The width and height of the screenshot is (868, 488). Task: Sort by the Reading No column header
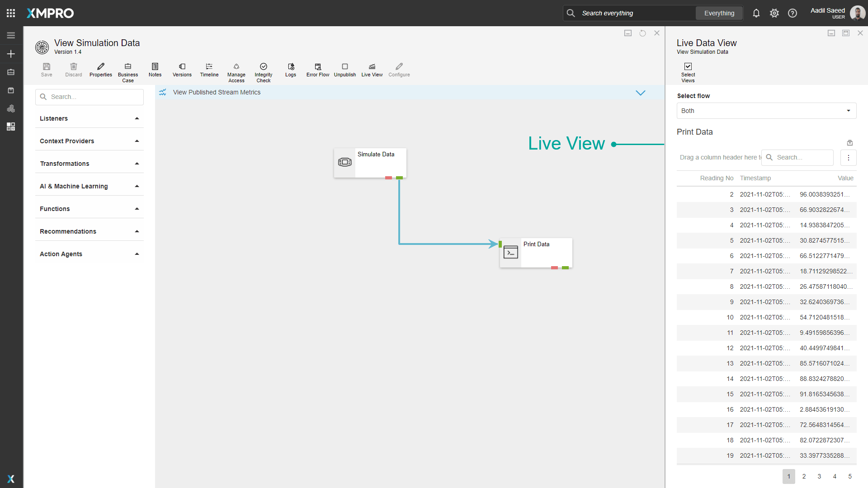pyautogui.click(x=717, y=178)
